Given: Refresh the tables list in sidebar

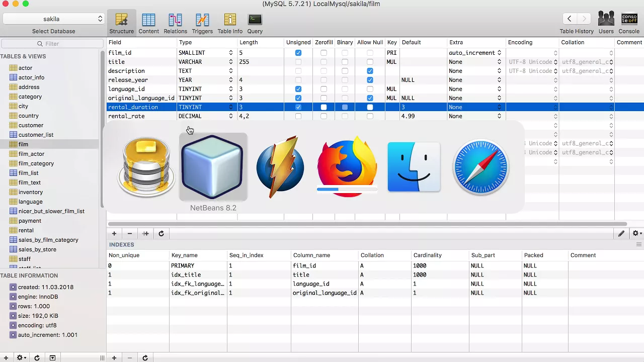Looking at the screenshot, I should [37, 358].
